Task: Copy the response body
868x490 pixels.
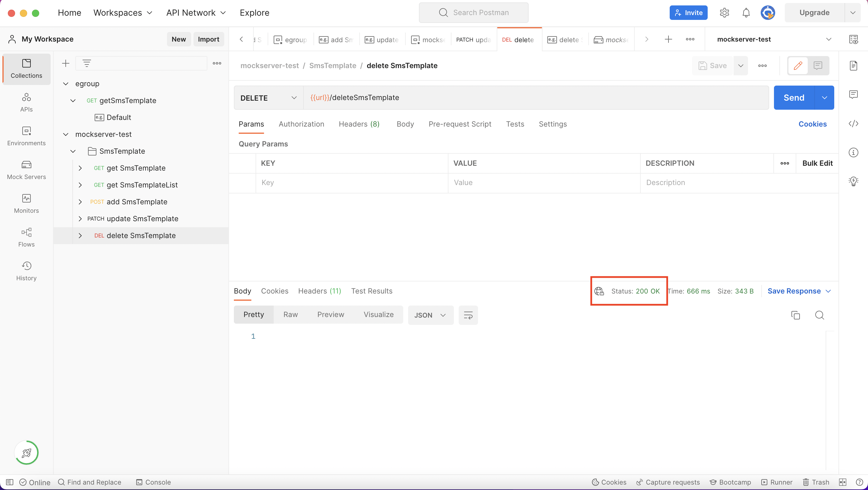Action: [x=796, y=315]
